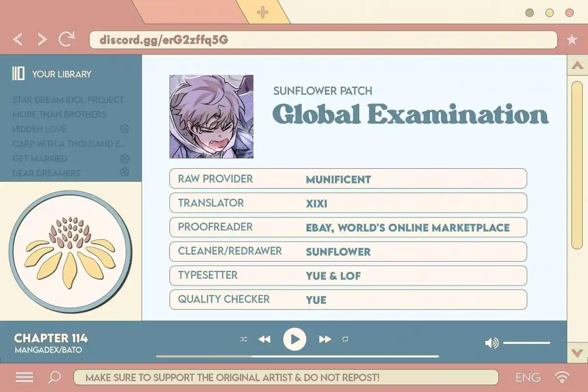Click the bottom notice bar about reposting
The image size is (588, 392).
pyautogui.click(x=286, y=377)
